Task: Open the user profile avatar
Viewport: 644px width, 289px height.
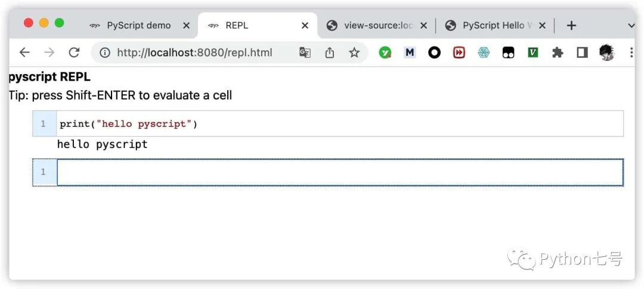Action: point(606,53)
